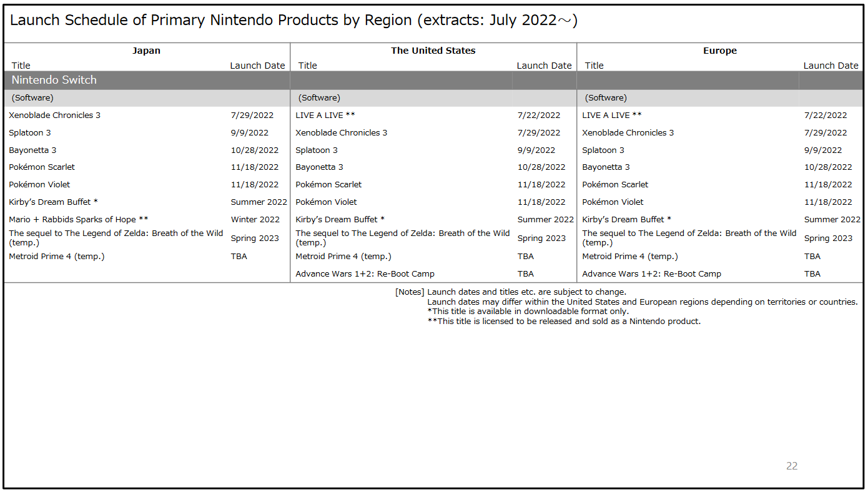Click Mario + Rabbids Sparks of Hope title
Viewport: 868px width, 492px height.
(x=78, y=219)
